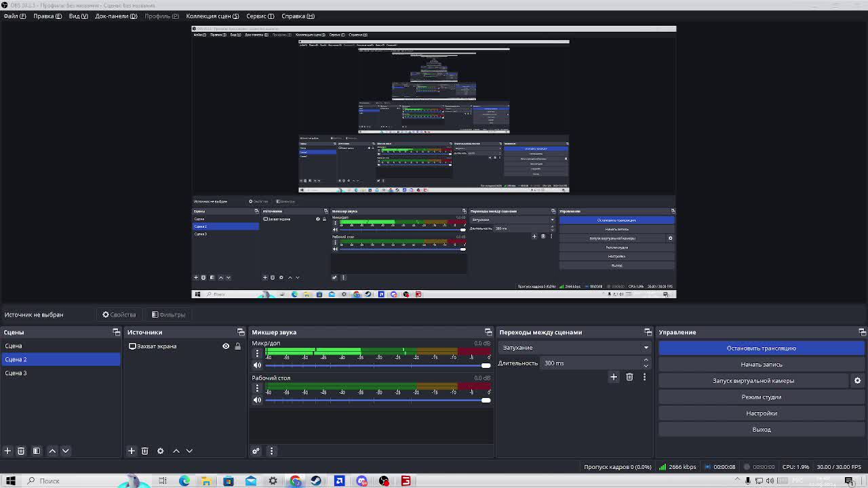Open source Свойства button

pos(119,314)
